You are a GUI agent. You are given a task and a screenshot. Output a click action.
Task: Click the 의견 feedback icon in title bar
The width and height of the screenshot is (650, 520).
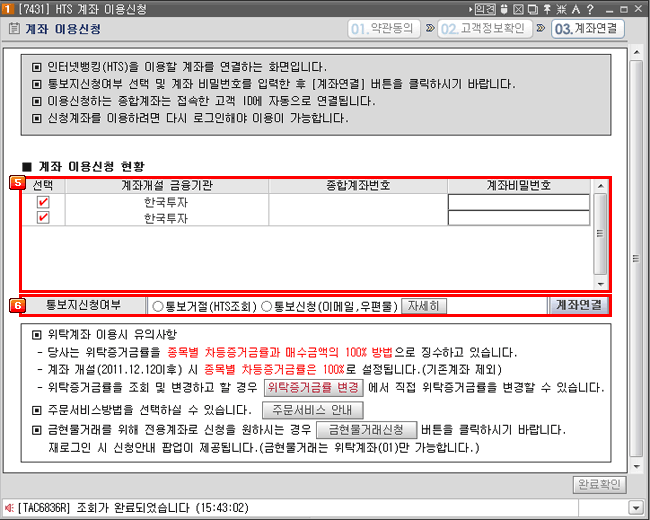tap(485, 9)
